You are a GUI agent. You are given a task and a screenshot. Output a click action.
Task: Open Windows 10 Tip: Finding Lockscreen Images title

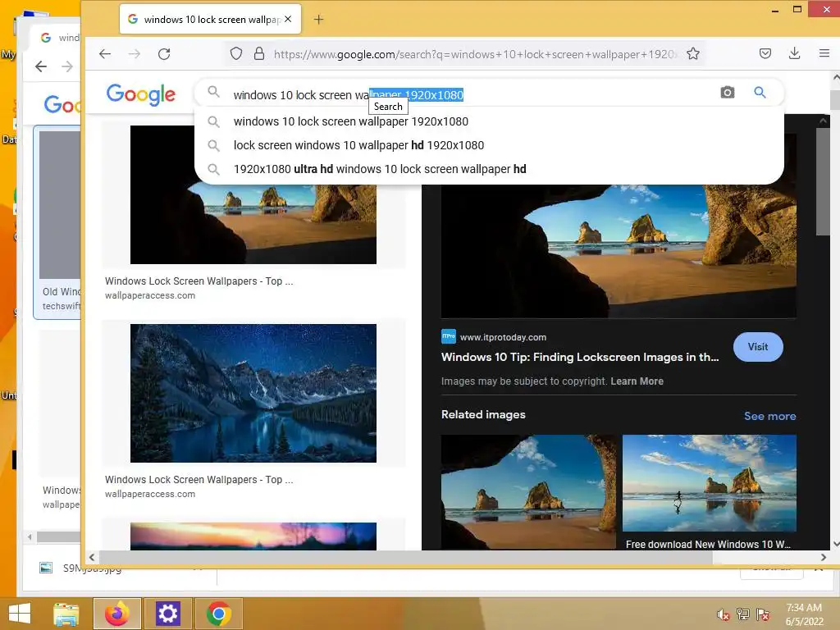(580, 358)
